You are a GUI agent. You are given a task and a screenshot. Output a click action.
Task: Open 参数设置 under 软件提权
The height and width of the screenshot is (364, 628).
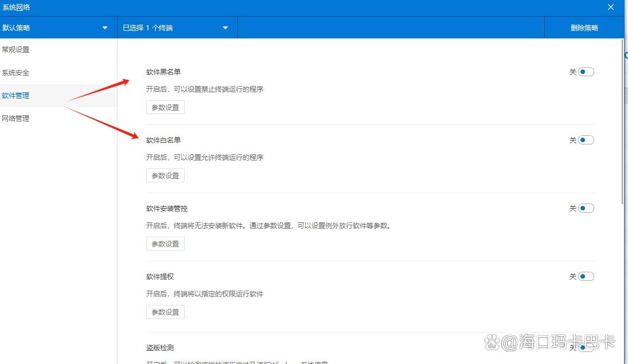(165, 311)
